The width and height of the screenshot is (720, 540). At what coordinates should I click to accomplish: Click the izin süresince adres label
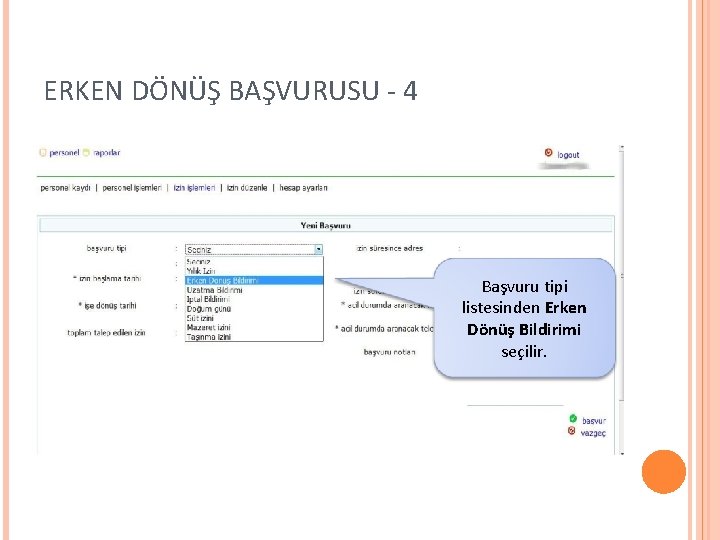pos(389,248)
